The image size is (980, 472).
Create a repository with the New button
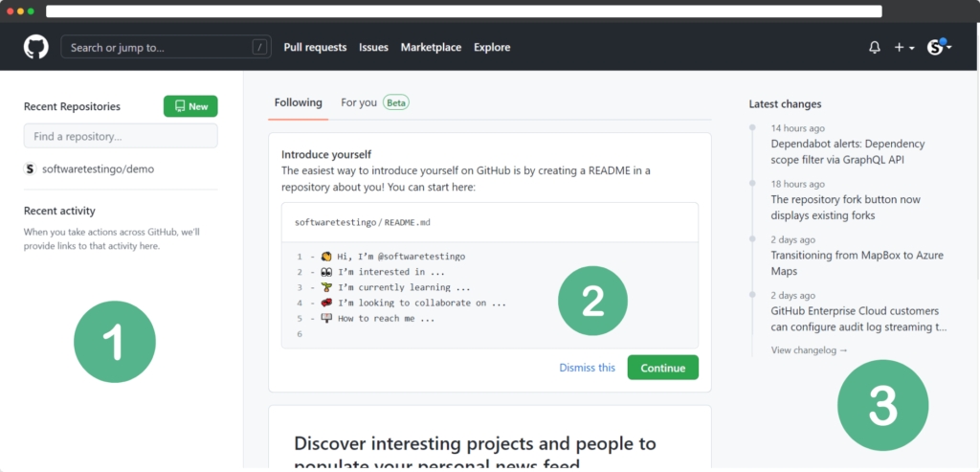click(x=190, y=106)
